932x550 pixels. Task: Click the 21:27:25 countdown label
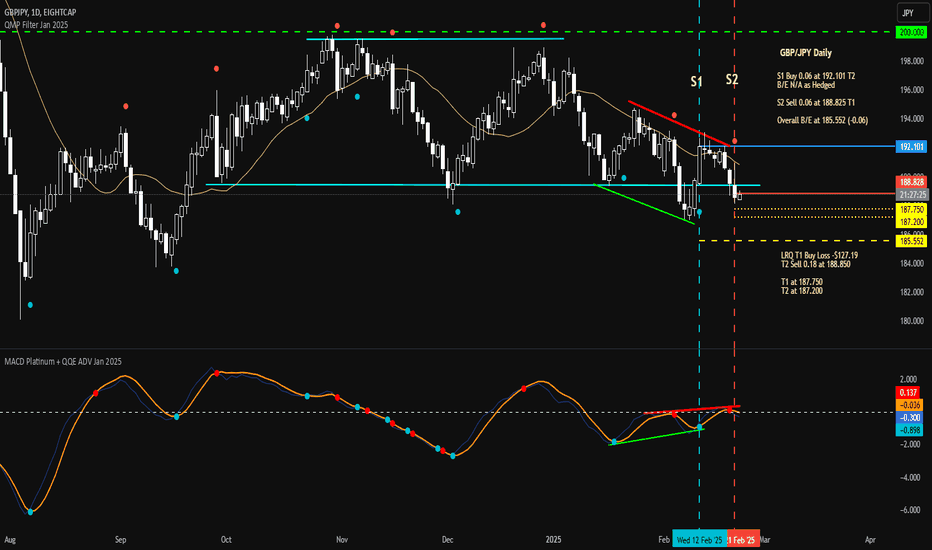pos(911,194)
